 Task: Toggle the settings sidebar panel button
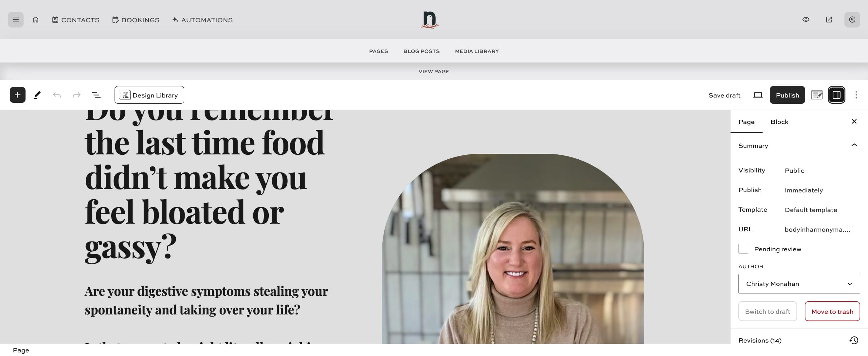836,95
